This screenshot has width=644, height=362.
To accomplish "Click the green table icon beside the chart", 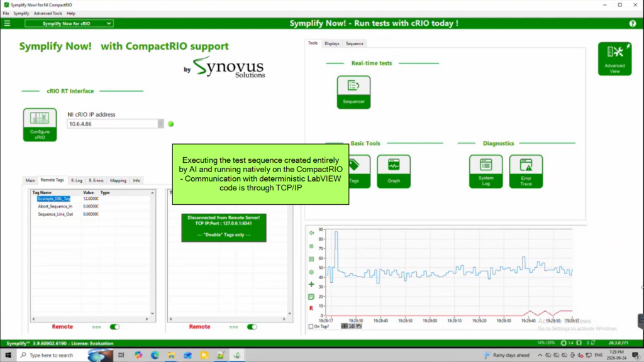I will [311, 259].
